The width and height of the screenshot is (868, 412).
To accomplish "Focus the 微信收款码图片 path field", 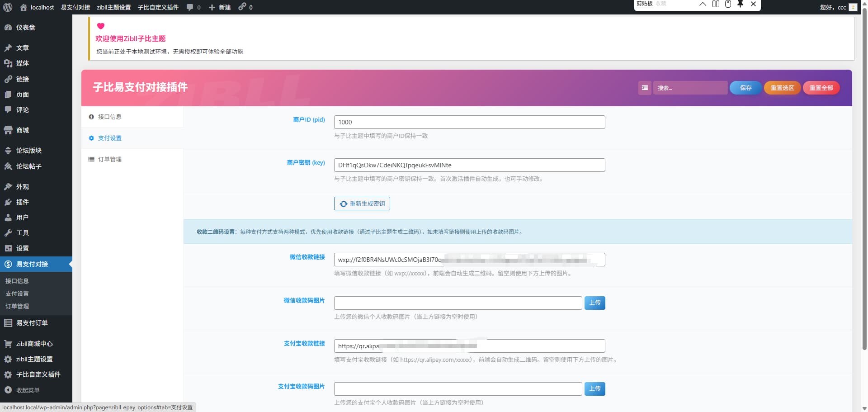I will click(x=458, y=303).
